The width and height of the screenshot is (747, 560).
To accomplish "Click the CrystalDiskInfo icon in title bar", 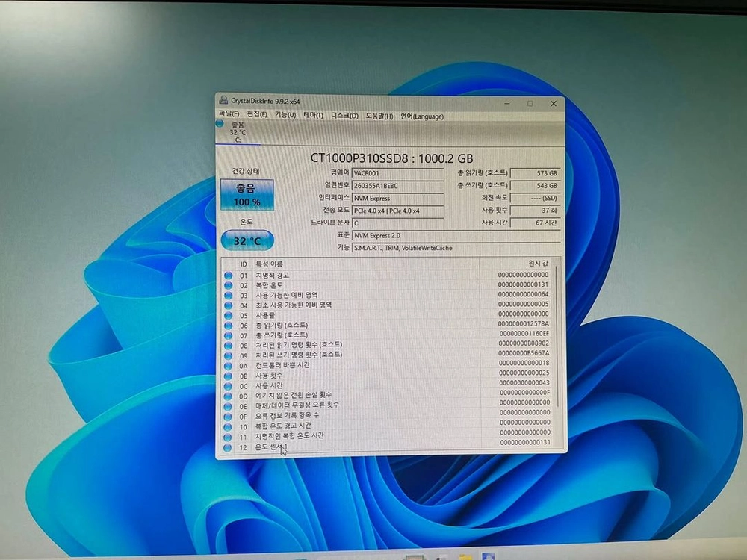I will 223,100.
